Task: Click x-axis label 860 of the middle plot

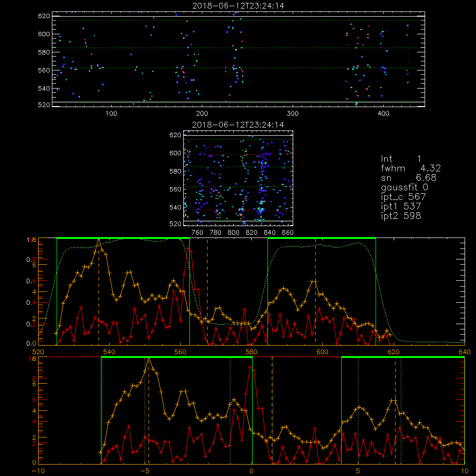Action: (288, 233)
